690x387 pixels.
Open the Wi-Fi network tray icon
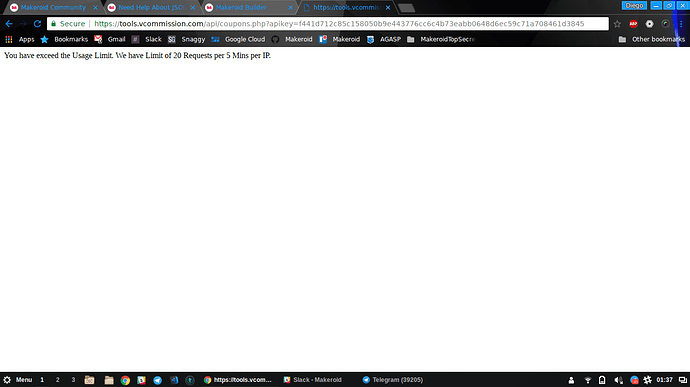coord(587,380)
